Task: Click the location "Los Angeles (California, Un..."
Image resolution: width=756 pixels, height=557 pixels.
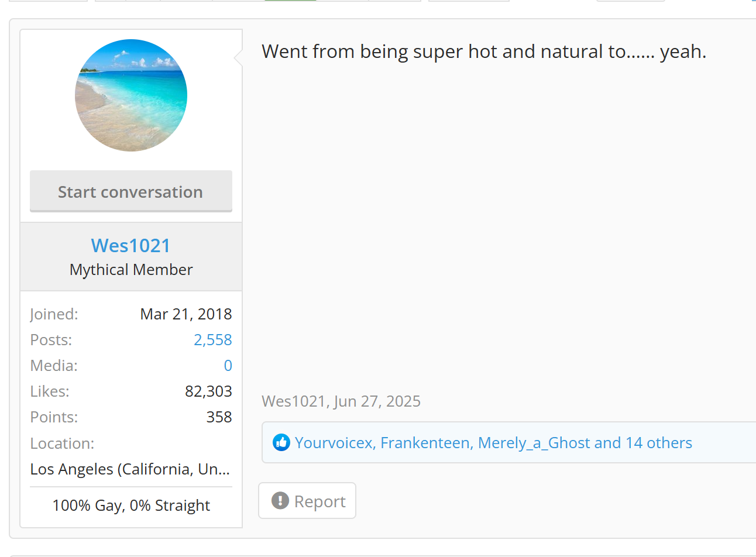Action: click(130, 469)
